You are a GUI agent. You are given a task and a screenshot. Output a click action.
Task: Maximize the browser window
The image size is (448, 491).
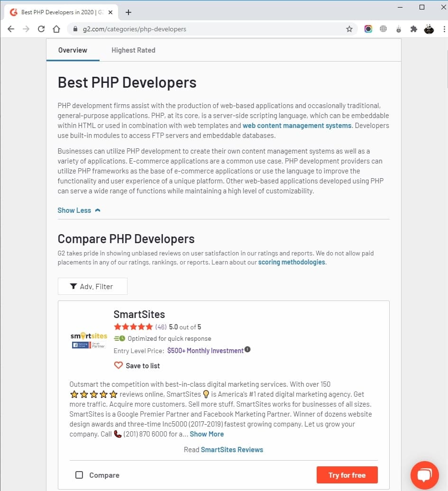pos(422,7)
